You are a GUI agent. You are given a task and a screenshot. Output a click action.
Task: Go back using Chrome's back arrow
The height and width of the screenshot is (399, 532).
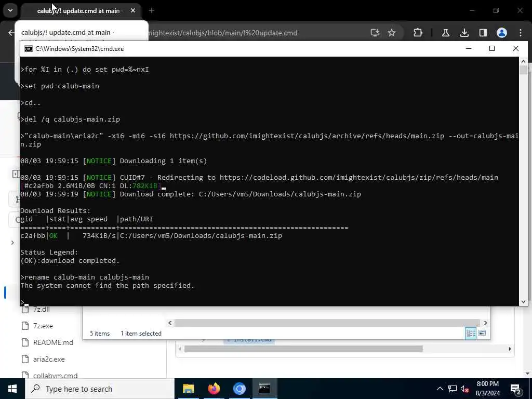(x=11, y=33)
